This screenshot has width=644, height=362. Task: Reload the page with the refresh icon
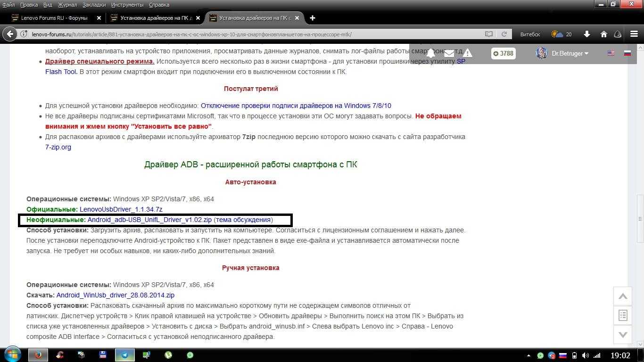pyautogui.click(x=504, y=34)
